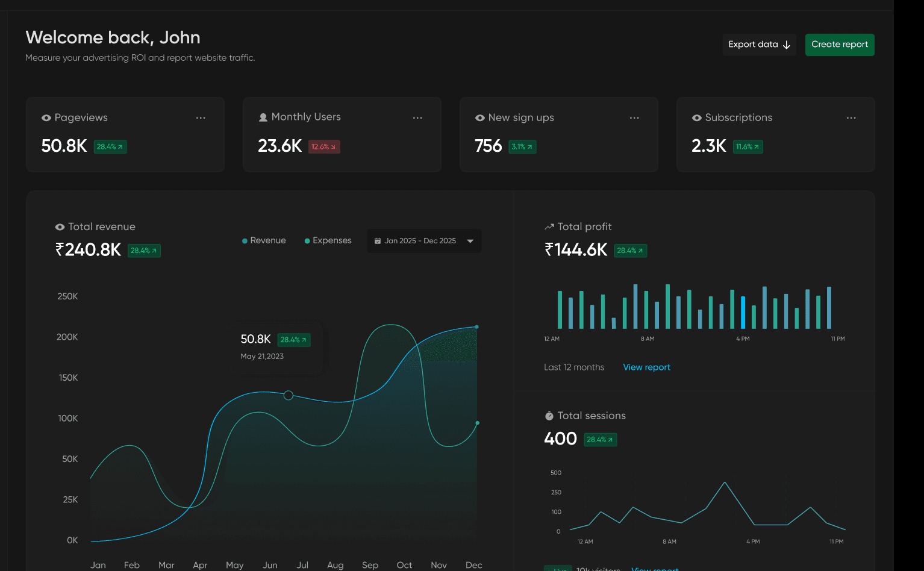This screenshot has height=571, width=924.
Task: Click the user icon beside Monthly Users
Action: [263, 117]
